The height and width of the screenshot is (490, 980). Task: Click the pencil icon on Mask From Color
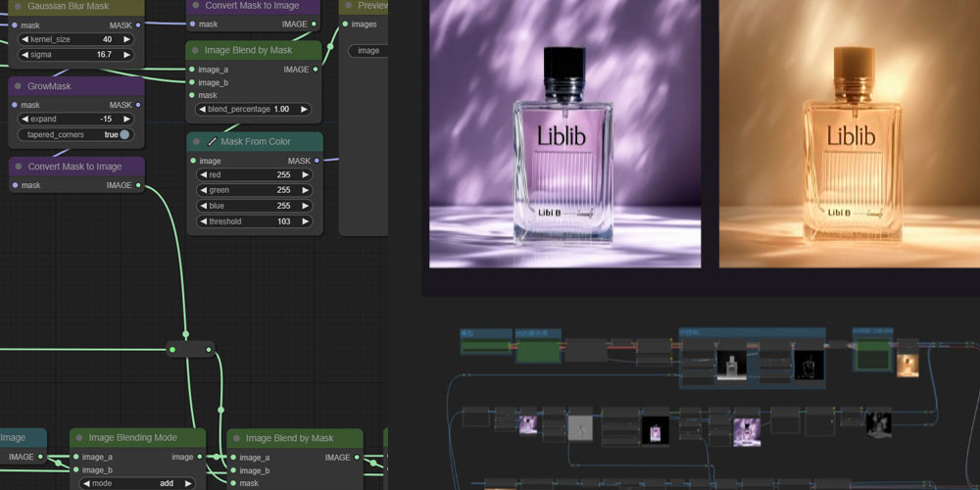pos(213,141)
